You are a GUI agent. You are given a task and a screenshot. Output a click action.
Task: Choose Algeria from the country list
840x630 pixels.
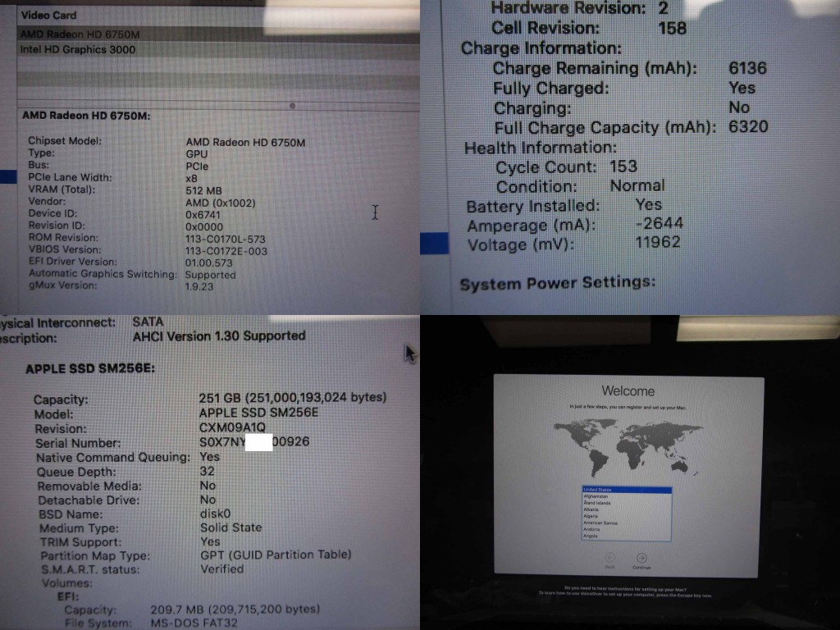coord(627,516)
